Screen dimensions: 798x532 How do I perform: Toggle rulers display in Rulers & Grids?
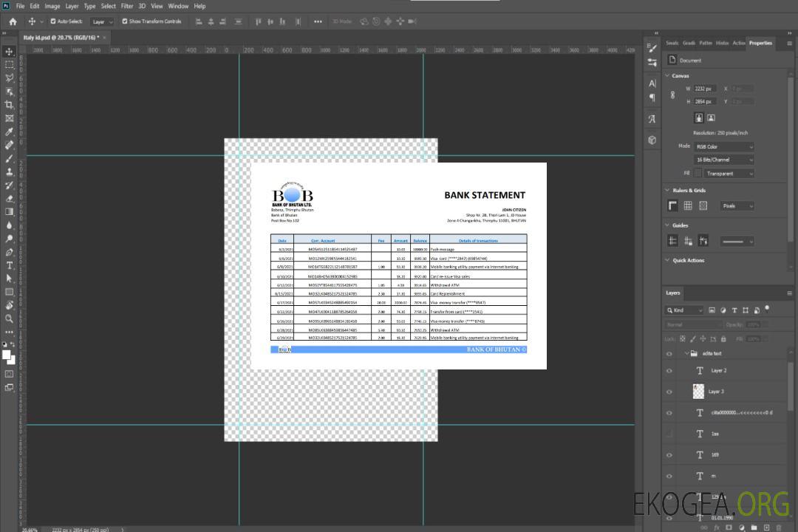coord(673,205)
